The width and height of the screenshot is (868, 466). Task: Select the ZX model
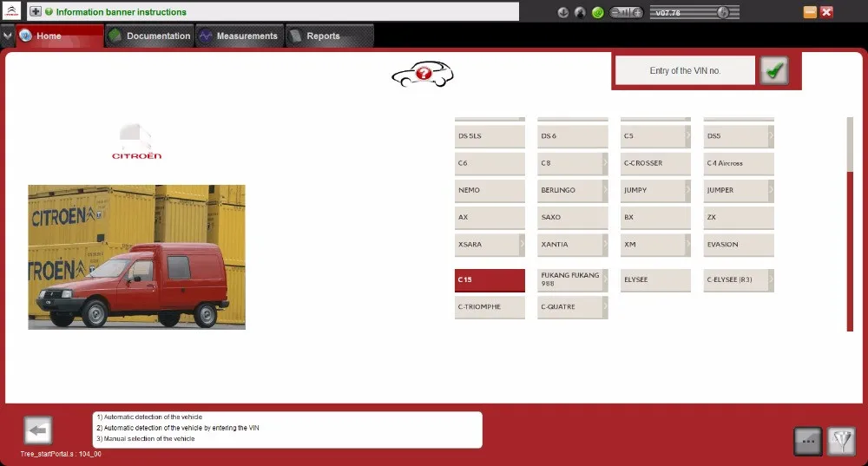pos(739,218)
